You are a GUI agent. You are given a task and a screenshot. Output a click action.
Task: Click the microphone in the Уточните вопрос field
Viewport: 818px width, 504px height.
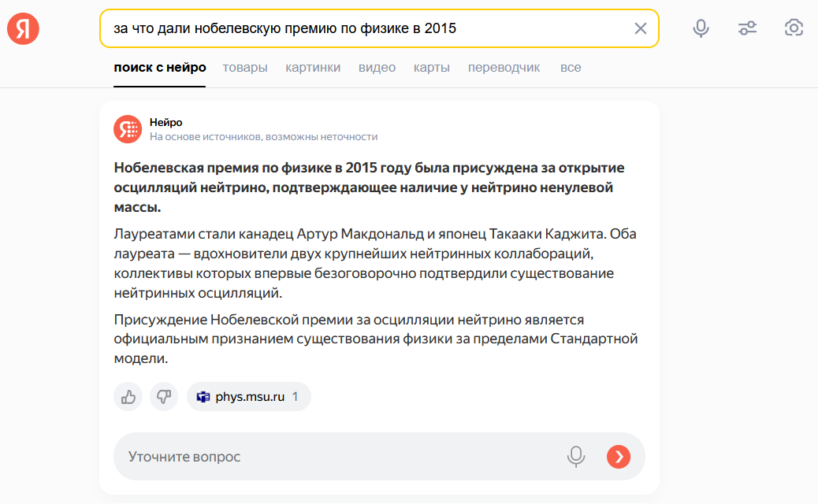576,457
